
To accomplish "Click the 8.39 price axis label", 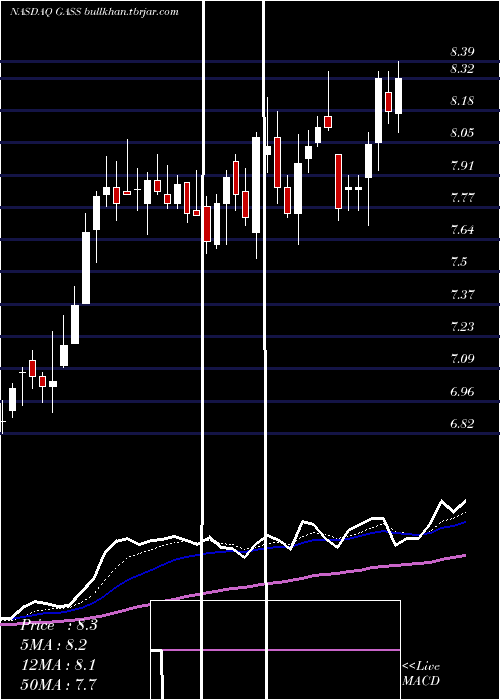I will tap(462, 52).
